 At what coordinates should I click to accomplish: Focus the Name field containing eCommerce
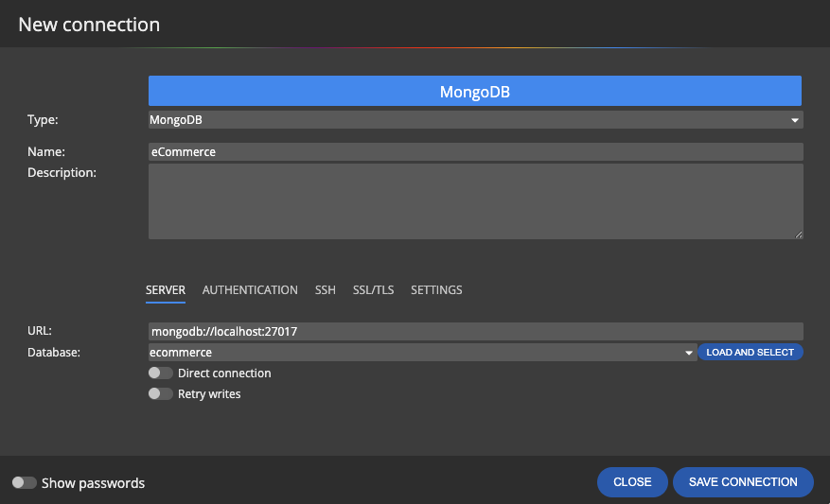(x=475, y=152)
